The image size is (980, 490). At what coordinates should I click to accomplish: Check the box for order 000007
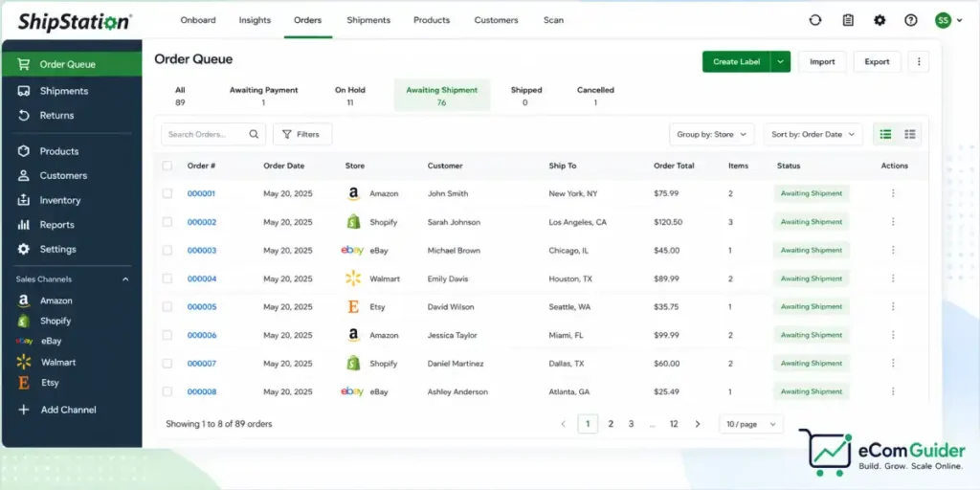[x=167, y=363]
